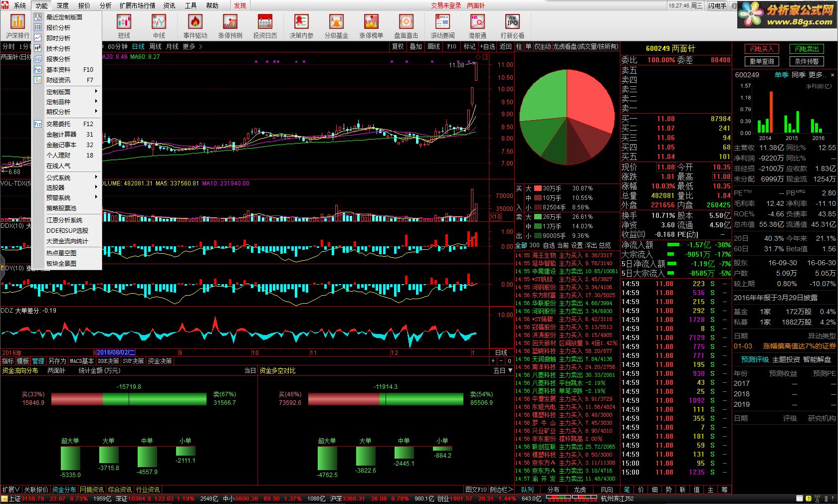Screen dimensions: 838x504
Task: Choose 技术分析 in the 功能 menu
Action: pyautogui.click(x=67, y=48)
